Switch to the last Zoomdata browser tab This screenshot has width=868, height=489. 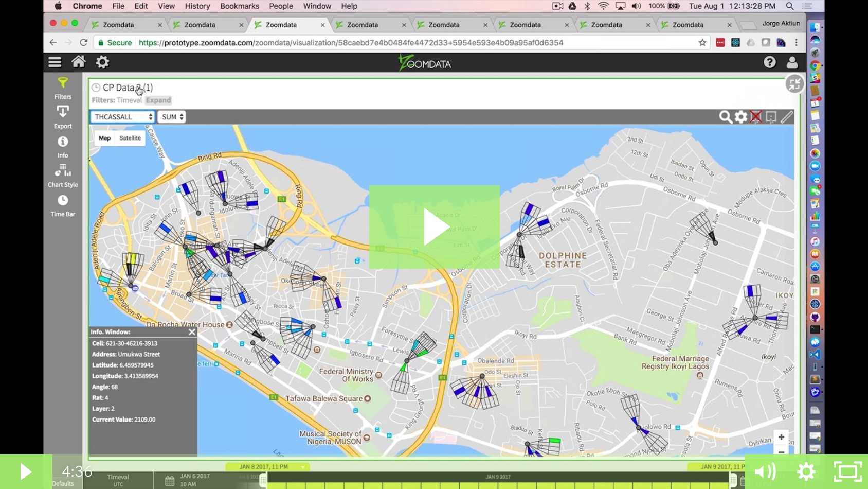(x=696, y=25)
